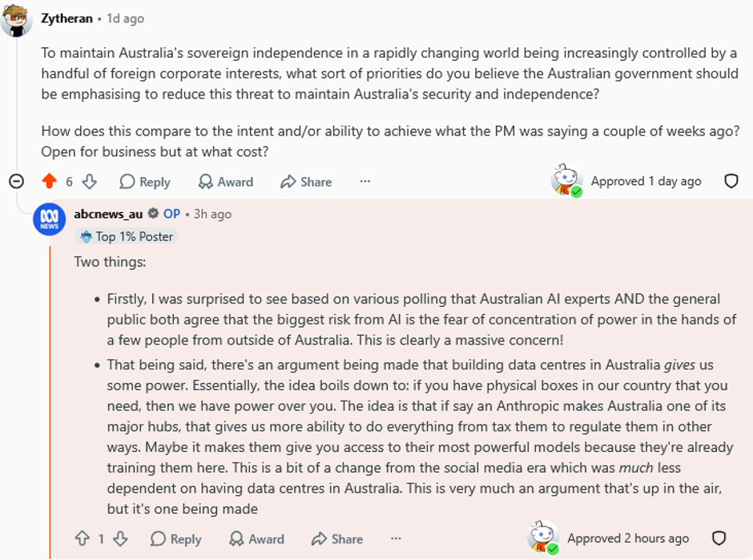This screenshot has width=753, height=560.
Task: Give an Award to Zytheran's comment
Action: tap(226, 182)
